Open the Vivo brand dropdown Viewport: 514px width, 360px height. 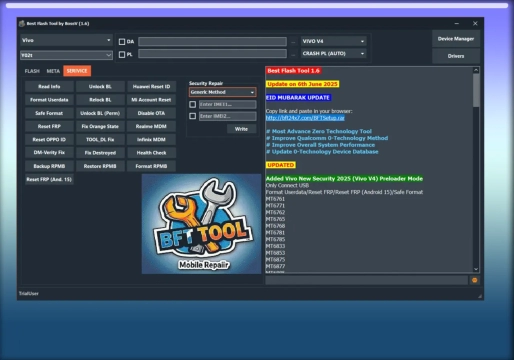pos(66,40)
